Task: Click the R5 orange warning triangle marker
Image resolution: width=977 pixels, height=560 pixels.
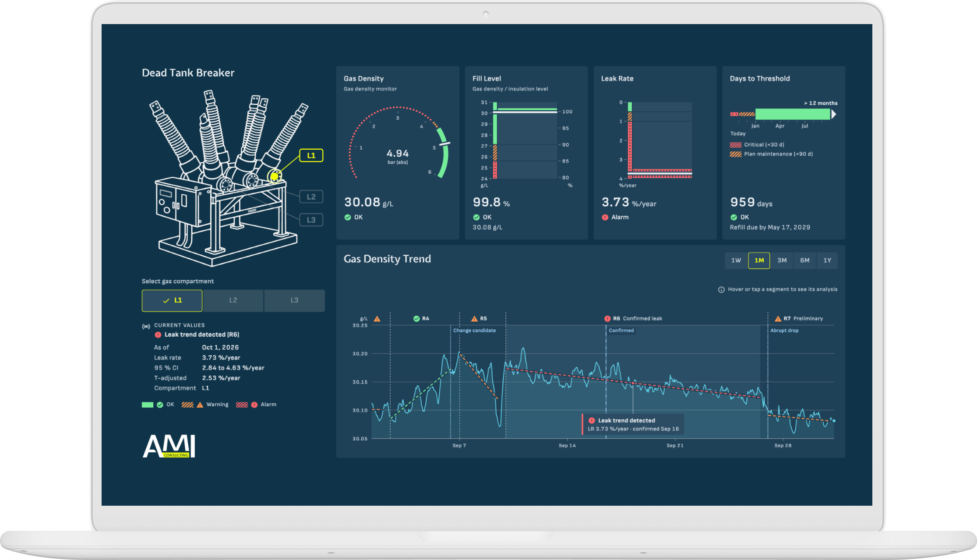Action: point(474,318)
